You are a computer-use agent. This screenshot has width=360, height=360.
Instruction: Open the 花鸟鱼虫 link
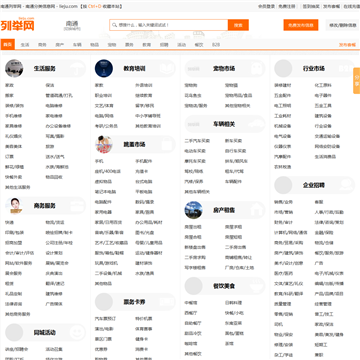(x=193, y=95)
